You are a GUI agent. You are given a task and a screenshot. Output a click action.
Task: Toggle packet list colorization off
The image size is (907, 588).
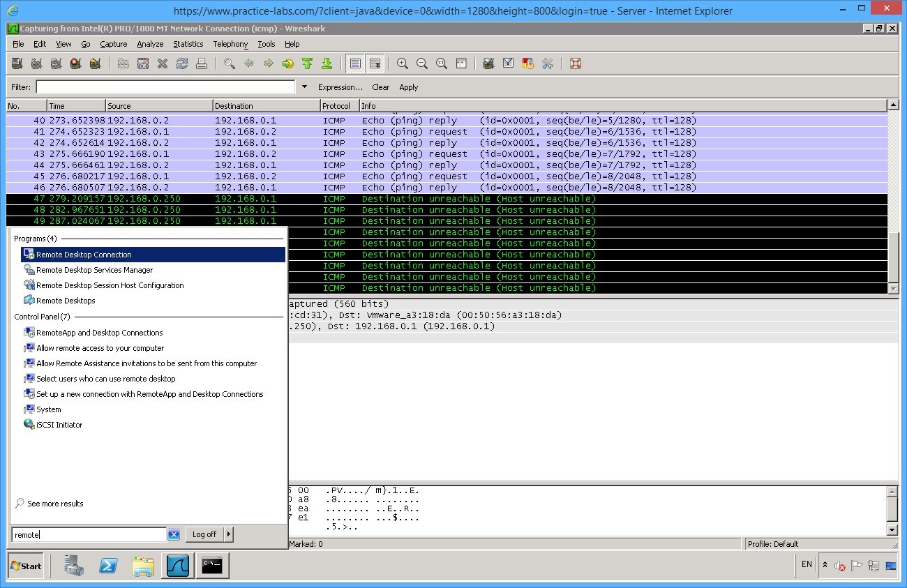pyautogui.click(x=355, y=63)
